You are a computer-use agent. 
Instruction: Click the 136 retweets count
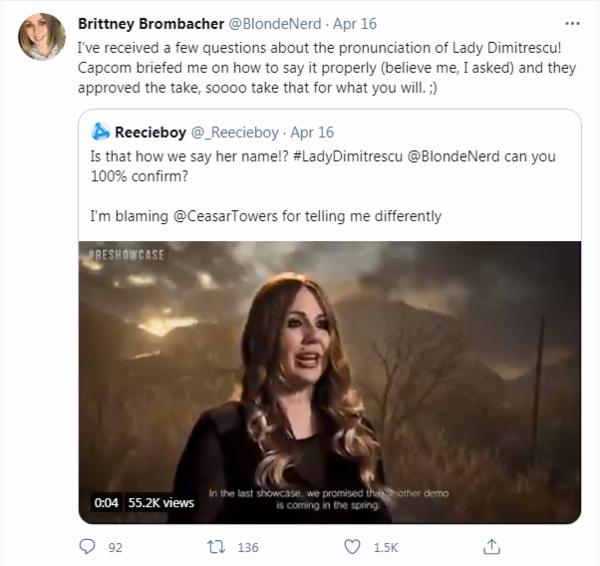click(246, 548)
